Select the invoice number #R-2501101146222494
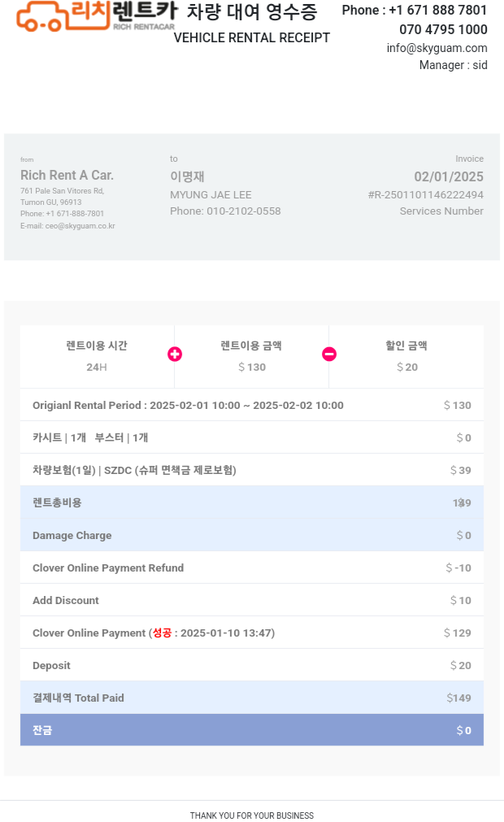Viewport: 504px width, 822px height. coord(425,195)
